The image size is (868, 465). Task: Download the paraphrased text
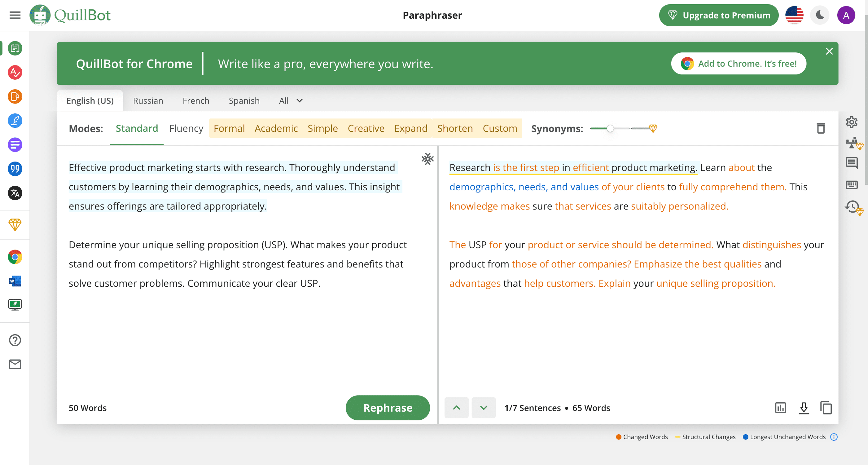(804, 408)
